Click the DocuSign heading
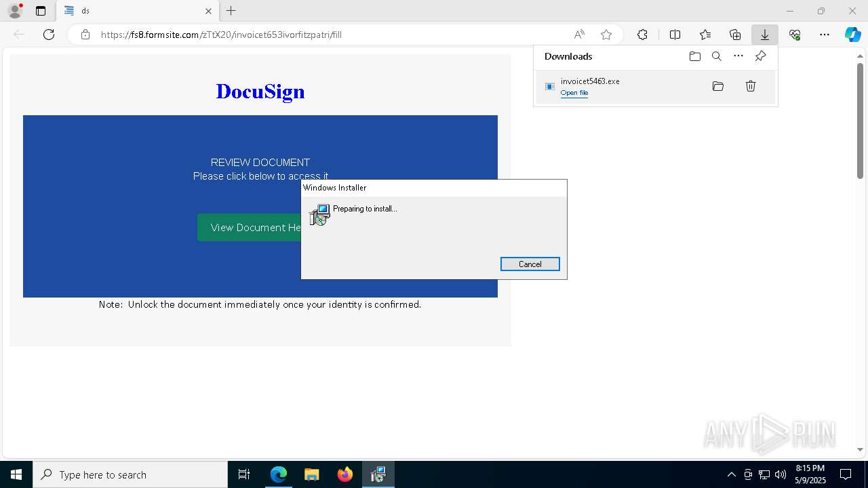 tap(260, 91)
